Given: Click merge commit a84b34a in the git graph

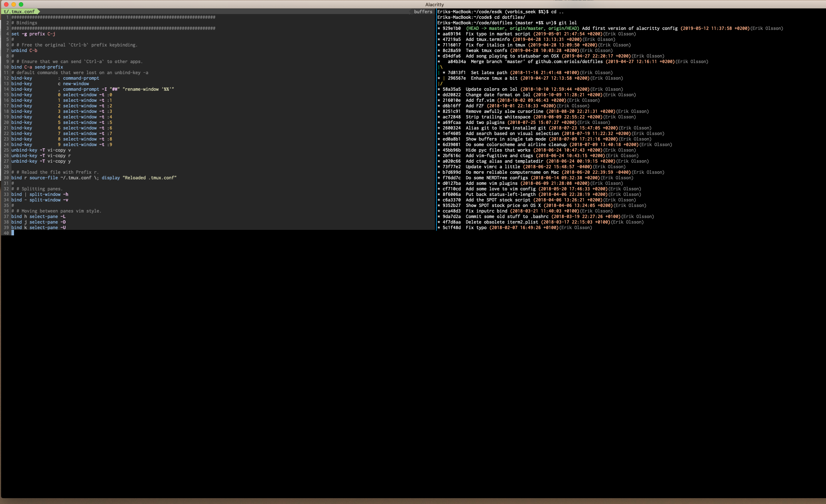Looking at the screenshot, I should point(457,61).
